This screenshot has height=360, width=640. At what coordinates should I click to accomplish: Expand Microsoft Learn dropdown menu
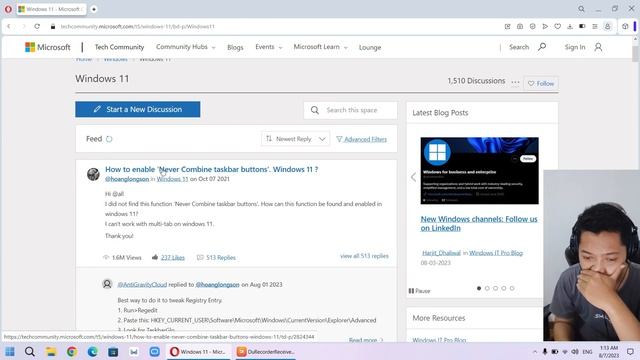coord(320,47)
